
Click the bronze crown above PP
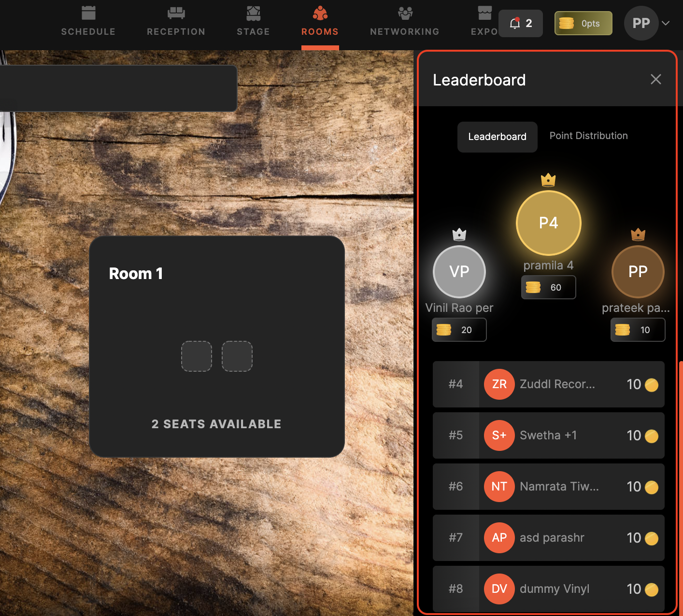[x=638, y=235]
